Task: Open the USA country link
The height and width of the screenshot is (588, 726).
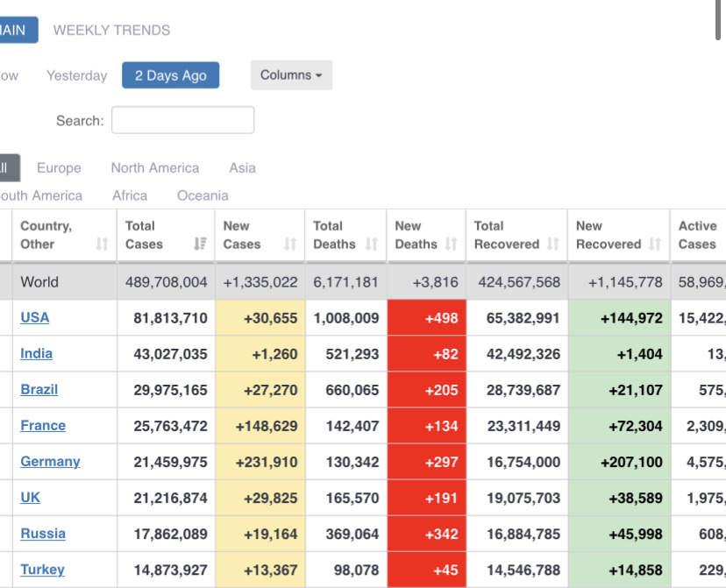Action: (35, 317)
